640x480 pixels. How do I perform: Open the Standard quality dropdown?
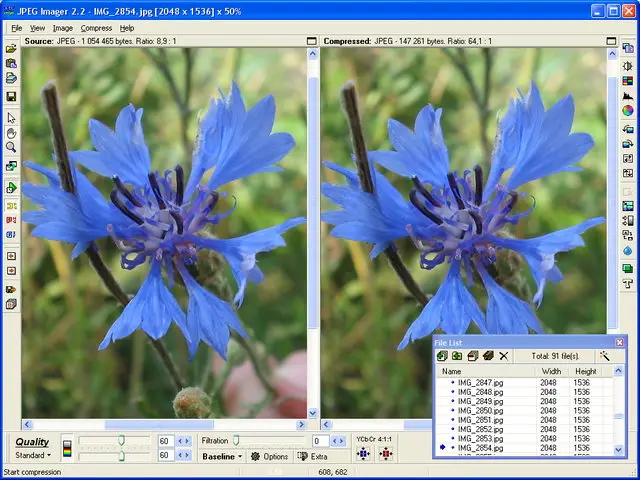[x=32, y=456]
